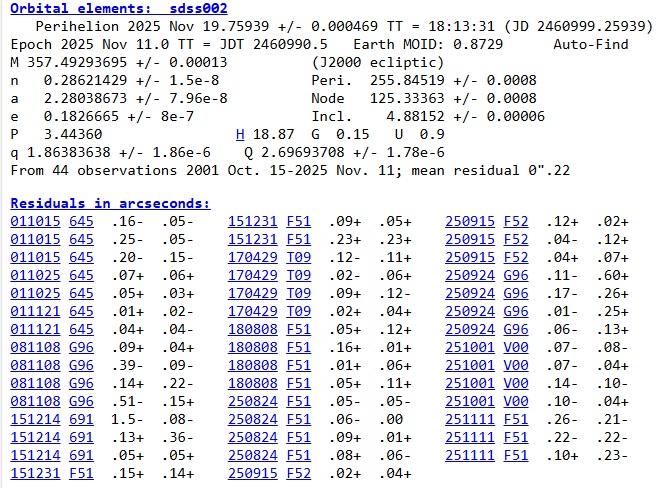The height and width of the screenshot is (488, 668).
Task: Open date 250915 with residuals .02+ .04+
Action: point(252,473)
